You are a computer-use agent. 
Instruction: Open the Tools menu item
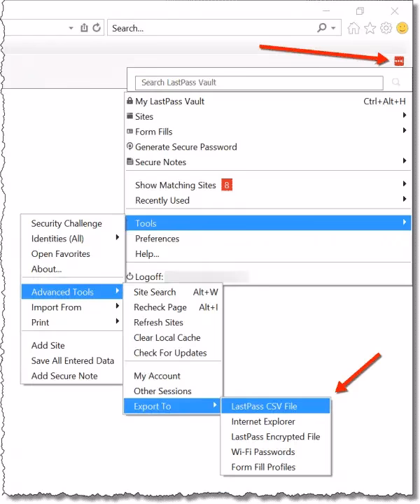click(x=268, y=223)
